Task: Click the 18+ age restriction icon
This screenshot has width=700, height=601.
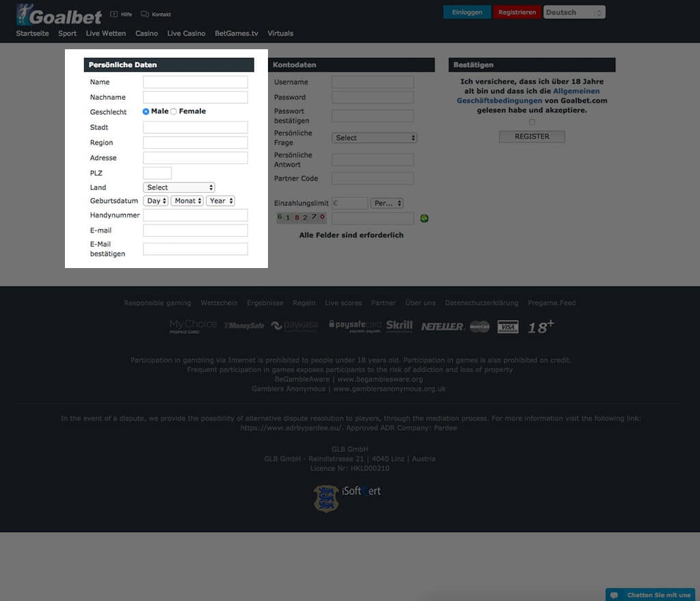Action: point(540,328)
